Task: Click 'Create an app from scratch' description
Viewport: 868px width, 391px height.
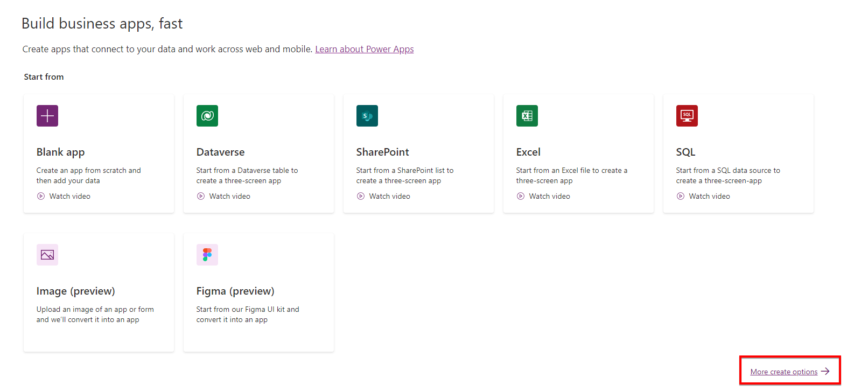Action: click(x=89, y=176)
